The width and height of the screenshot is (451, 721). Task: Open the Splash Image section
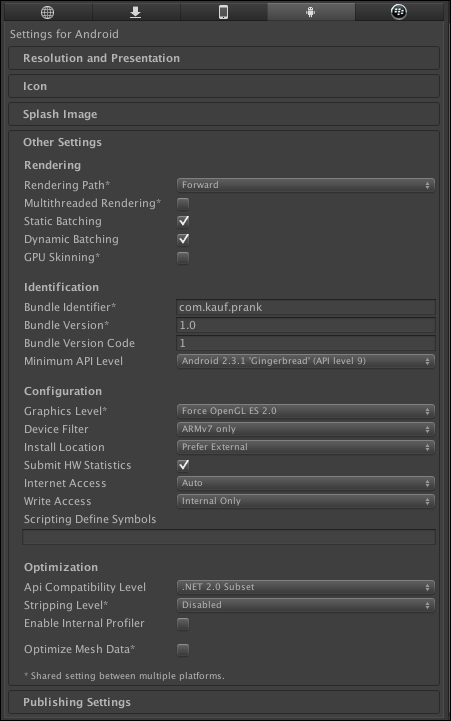(x=224, y=114)
